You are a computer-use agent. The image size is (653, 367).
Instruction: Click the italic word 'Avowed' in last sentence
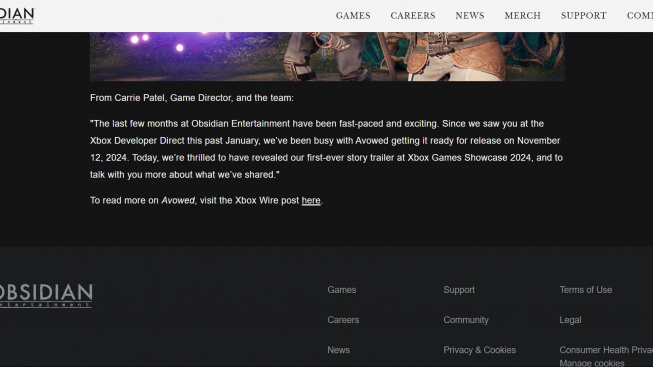click(178, 200)
